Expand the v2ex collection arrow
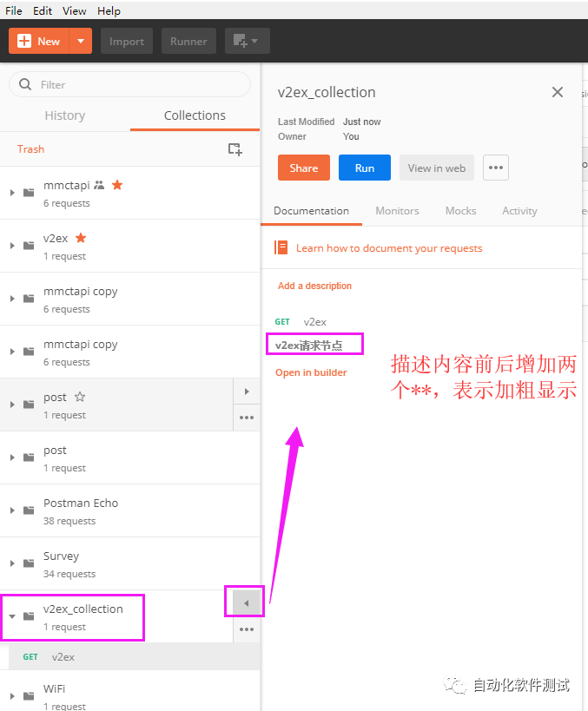This screenshot has width=588, height=711. click(12, 246)
